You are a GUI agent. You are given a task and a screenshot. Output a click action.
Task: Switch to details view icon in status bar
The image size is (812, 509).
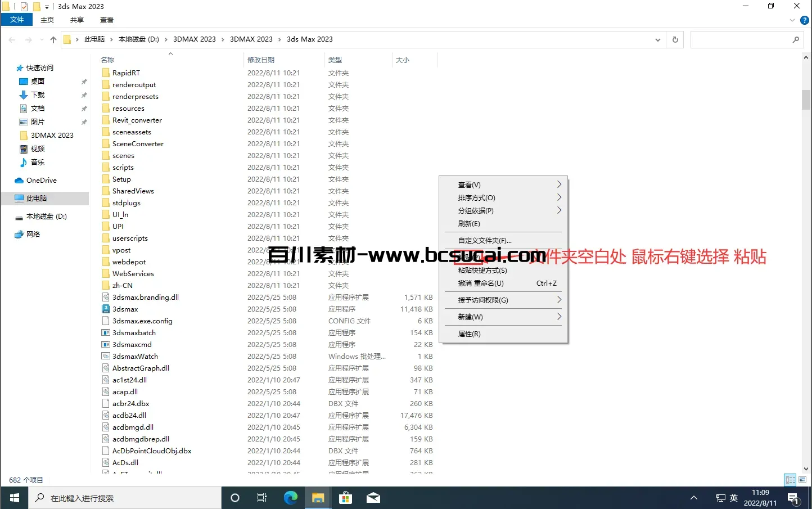[x=790, y=480]
